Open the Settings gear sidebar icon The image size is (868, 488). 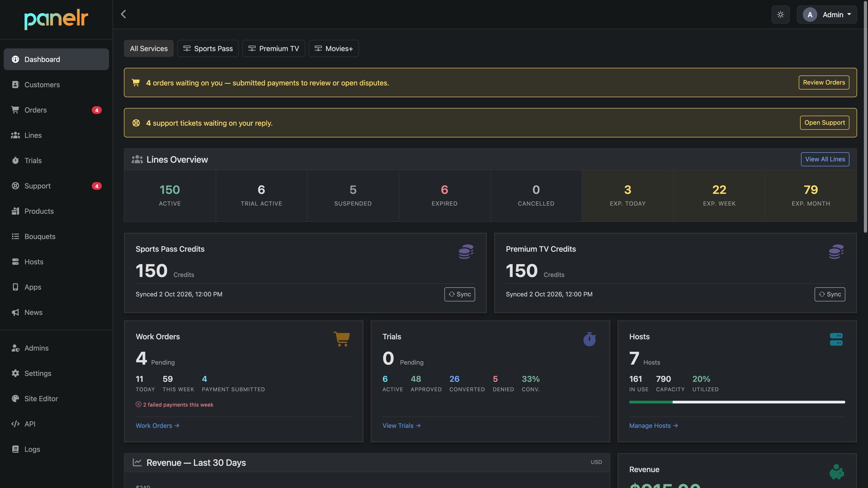coord(15,373)
